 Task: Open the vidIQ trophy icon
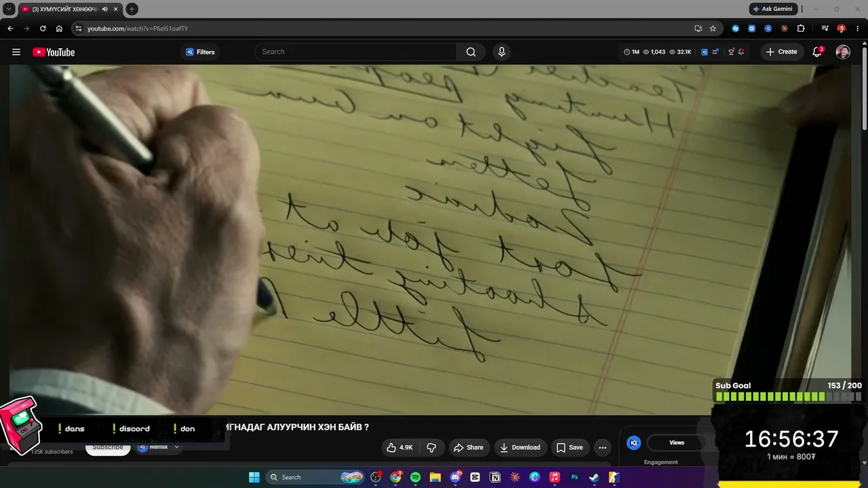tap(731, 52)
